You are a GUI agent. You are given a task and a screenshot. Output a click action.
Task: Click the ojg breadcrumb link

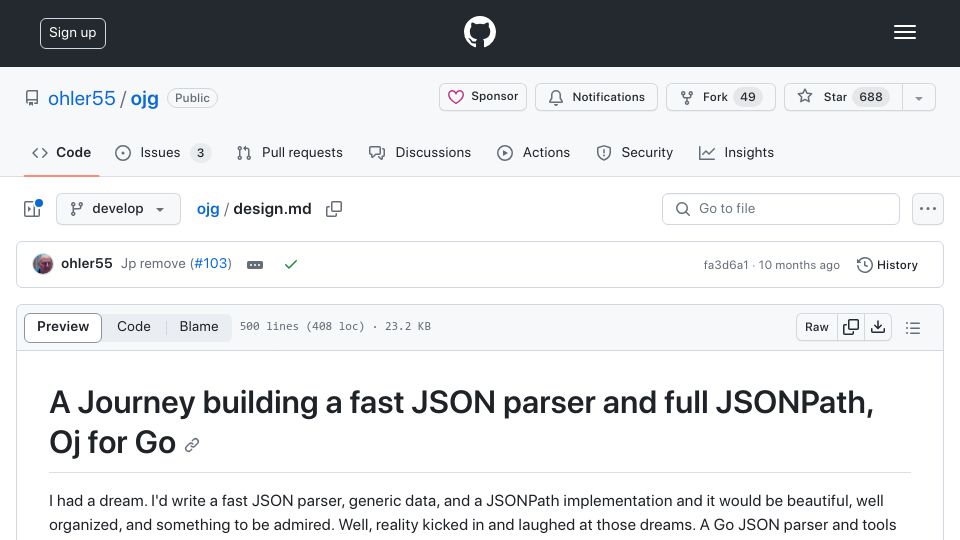click(208, 209)
